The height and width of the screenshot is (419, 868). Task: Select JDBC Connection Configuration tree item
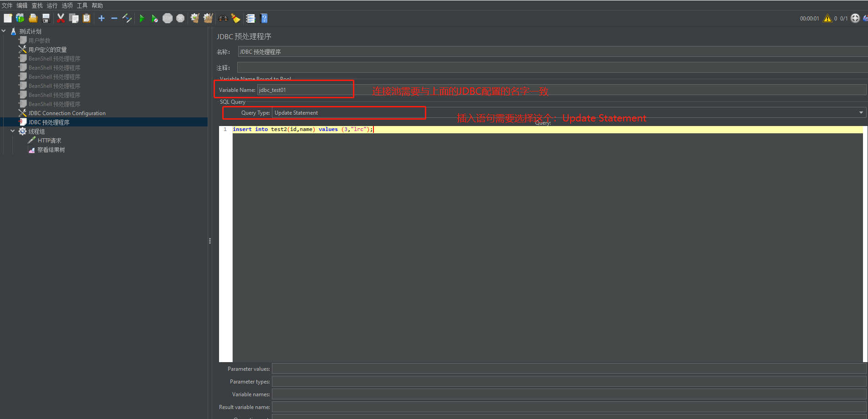coord(67,113)
